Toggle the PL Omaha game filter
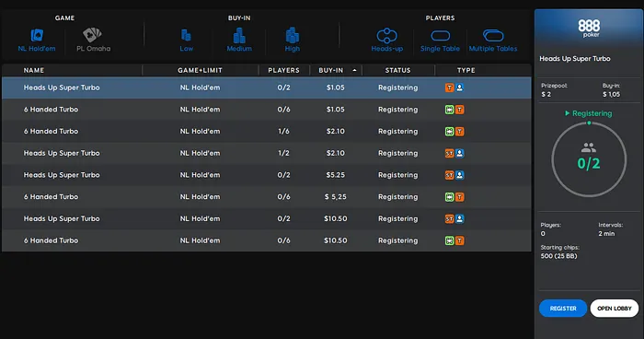The width and height of the screenshot is (644, 339). coord(93,41)
